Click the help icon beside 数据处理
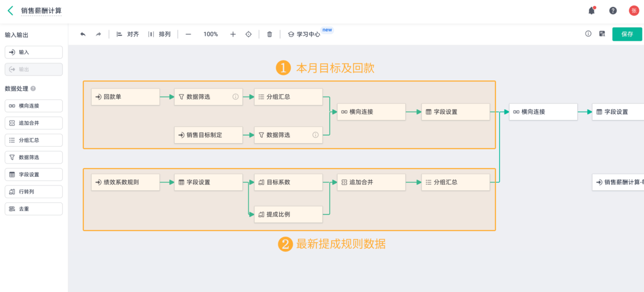644x292 pixels. [x=33, y=89]
